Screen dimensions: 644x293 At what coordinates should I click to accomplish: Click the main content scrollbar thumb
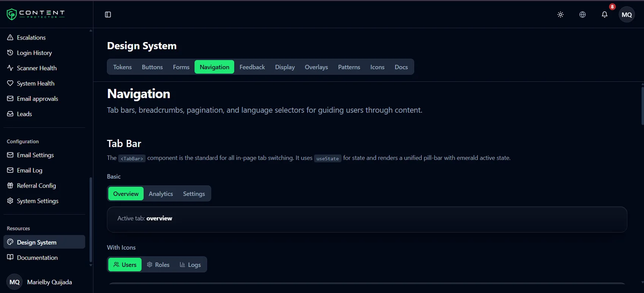pos(642,106)
